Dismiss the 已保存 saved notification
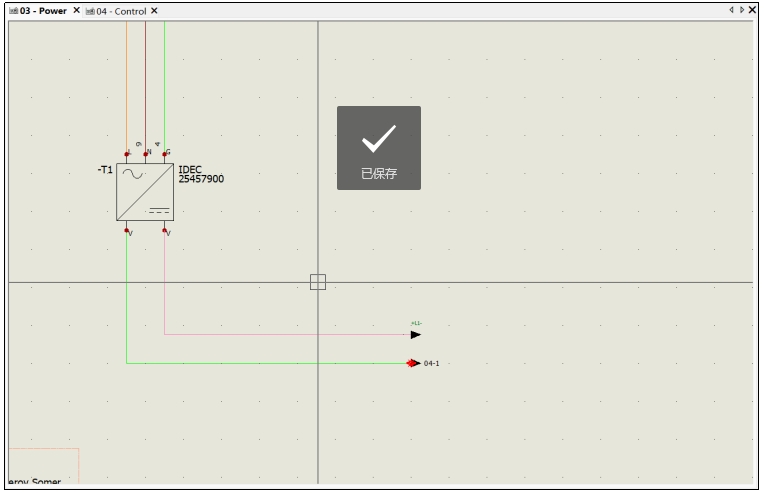The height and width of the screenshot is (493, 769). [x=379, y=148]
